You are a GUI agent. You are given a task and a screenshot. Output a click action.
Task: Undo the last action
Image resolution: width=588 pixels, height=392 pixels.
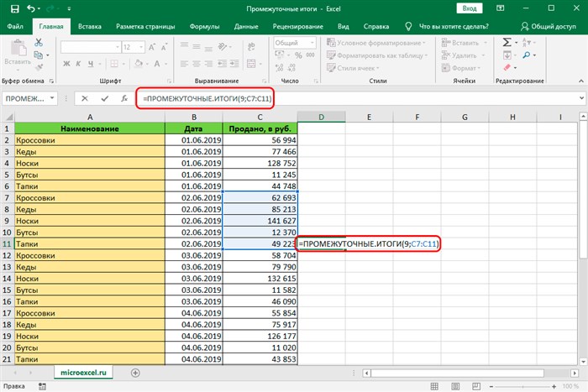[x=31, y=8]
